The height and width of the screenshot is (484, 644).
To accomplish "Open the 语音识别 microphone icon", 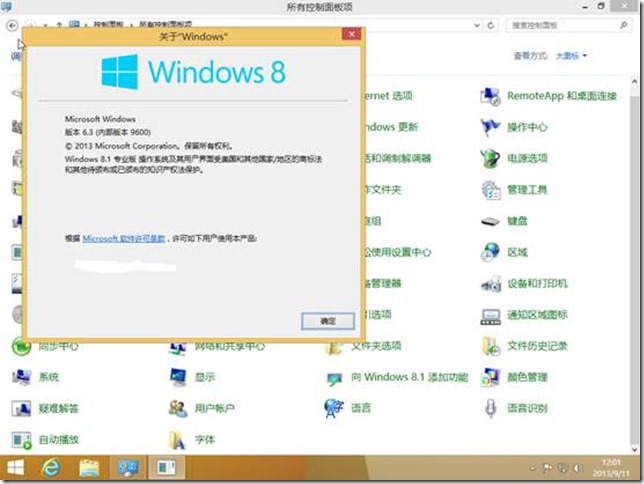I will click(x=490, y=408).
